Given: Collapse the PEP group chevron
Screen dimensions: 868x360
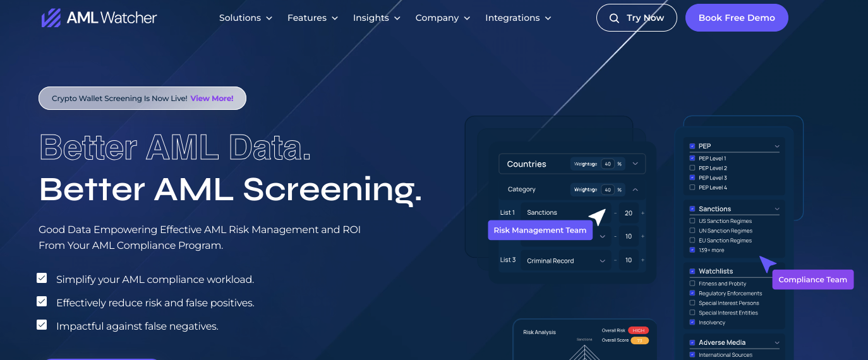Looking at the screenshot, I should 776,147.
